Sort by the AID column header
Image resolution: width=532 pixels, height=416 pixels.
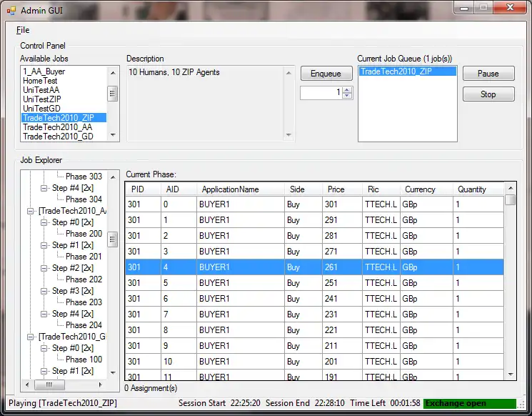[179, 189]
